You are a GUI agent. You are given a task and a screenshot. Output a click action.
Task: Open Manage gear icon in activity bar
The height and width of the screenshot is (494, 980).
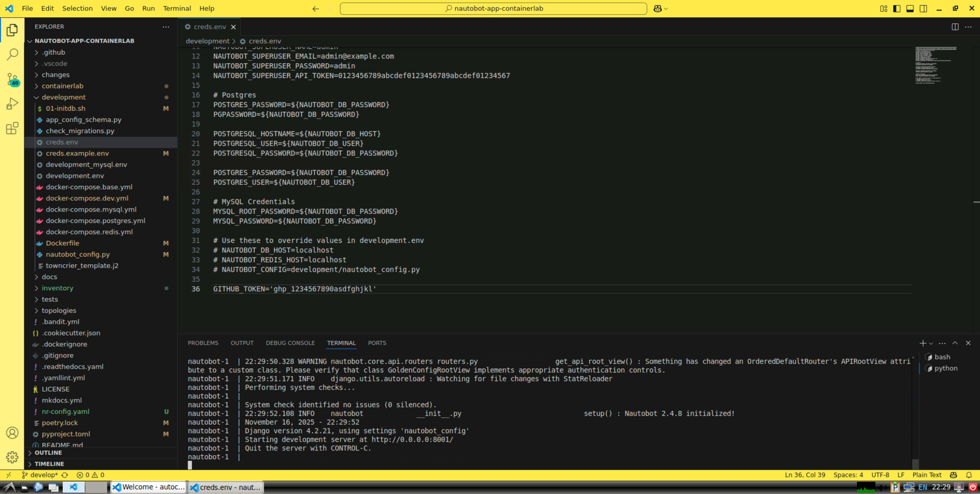[12, 457]
